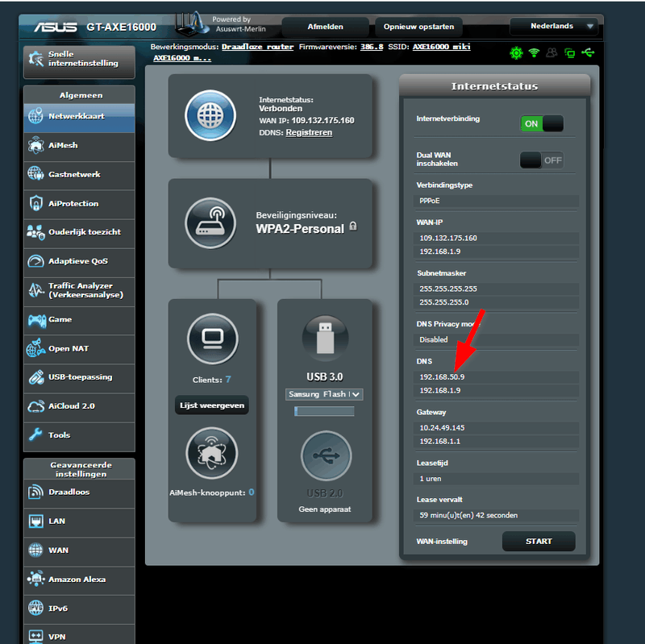Click the Draadloze router mode link

point(257,47)
